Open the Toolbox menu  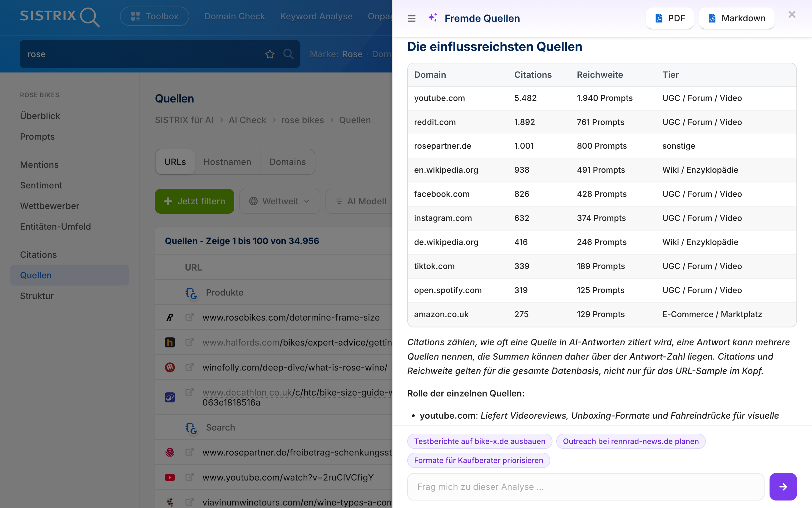point(155,16)
